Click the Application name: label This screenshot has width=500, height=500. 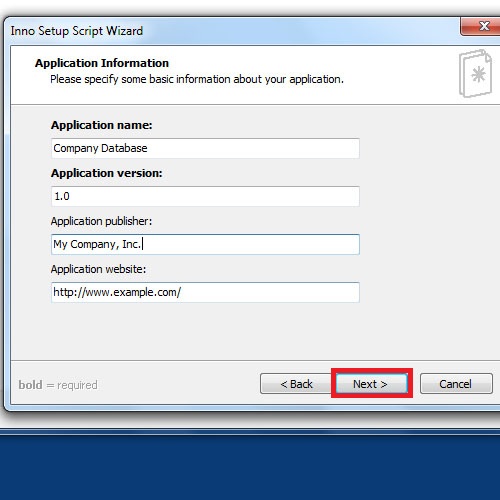[101, 125]
